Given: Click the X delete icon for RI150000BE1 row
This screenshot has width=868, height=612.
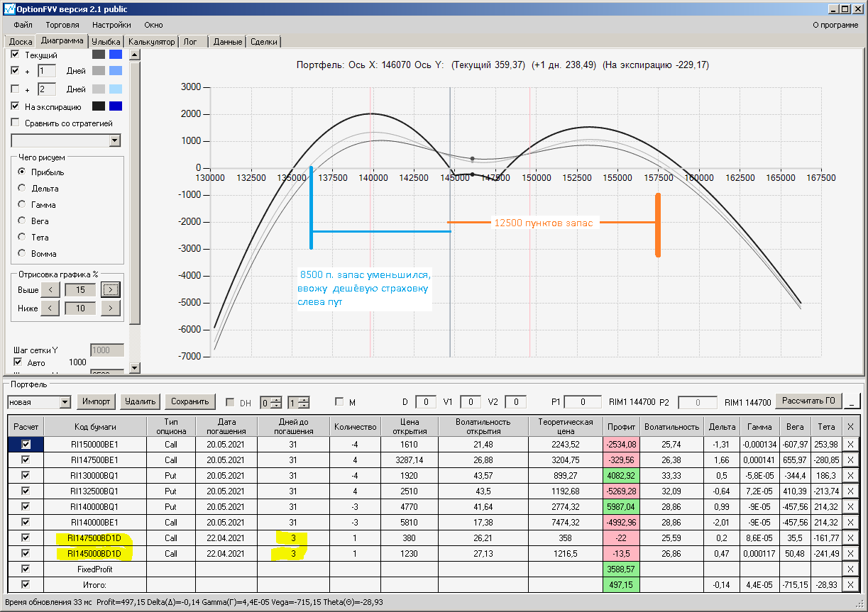Looking at the screenshot, I should point(850,444).
